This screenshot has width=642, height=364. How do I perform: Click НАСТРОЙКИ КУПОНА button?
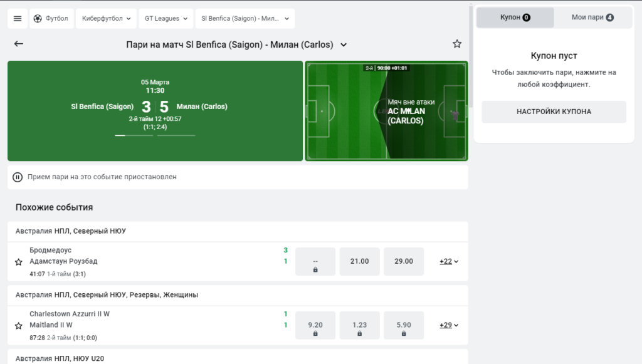click(x=554, y=112)
